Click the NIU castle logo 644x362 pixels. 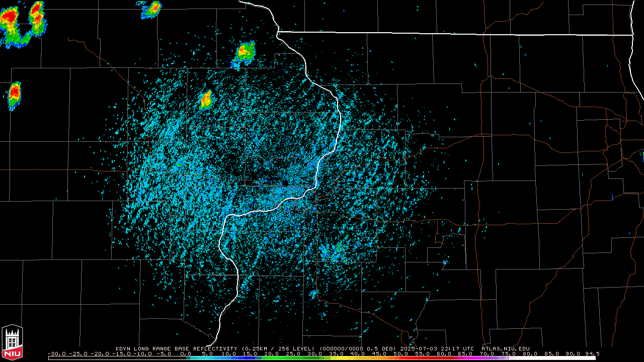12,342
